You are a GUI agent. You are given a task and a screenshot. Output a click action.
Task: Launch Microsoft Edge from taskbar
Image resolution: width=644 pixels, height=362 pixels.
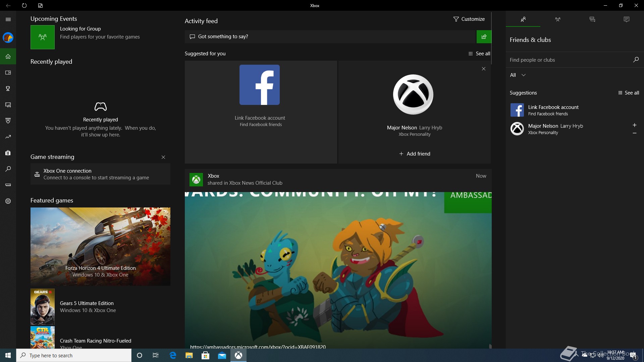(173, 355)
